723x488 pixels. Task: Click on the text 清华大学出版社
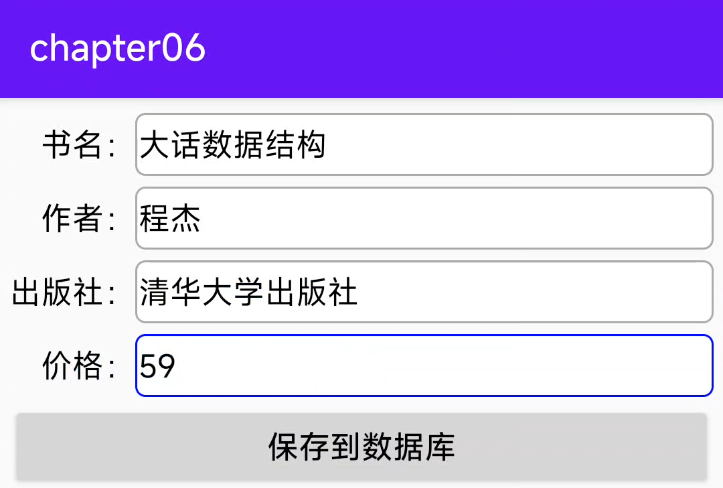coord(248,292)
